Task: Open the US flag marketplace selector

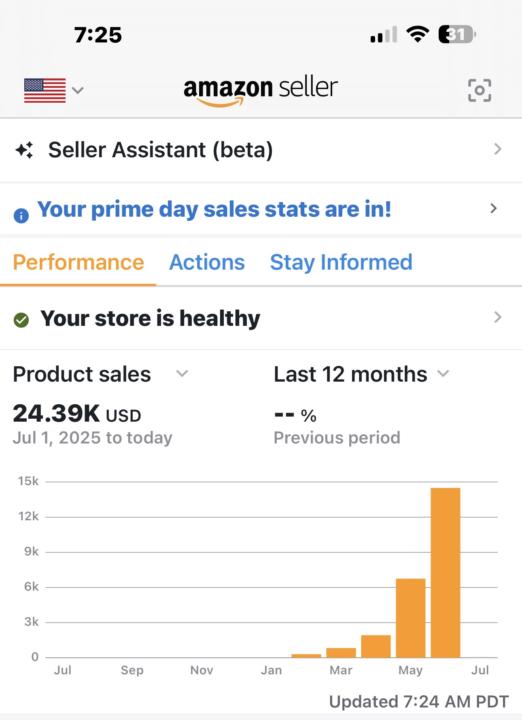Action: (x=45, y=90)
